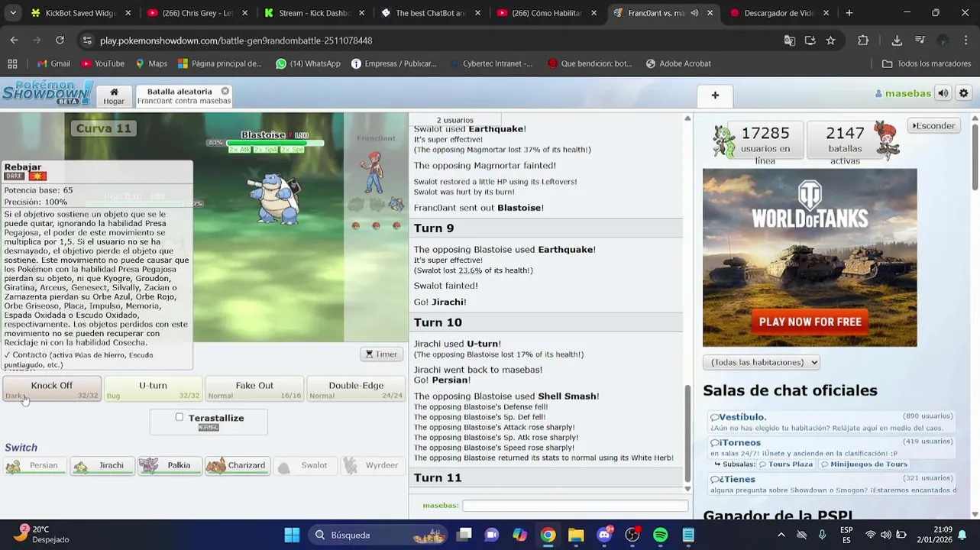Viewport: 980px width, 550px height.
Task: Open the browser extensions puzzle icon
Action: tap(863, 40)
